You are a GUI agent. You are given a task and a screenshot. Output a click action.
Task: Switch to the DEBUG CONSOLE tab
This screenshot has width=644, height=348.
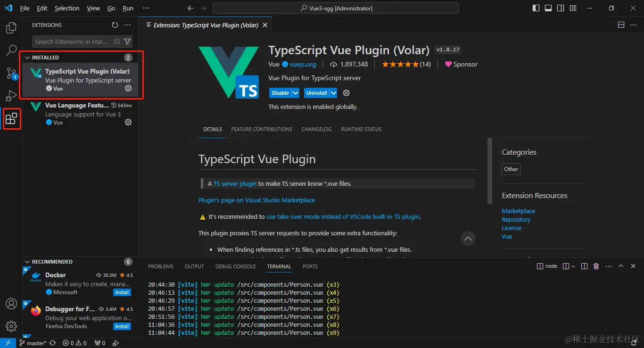pos(235,266)
